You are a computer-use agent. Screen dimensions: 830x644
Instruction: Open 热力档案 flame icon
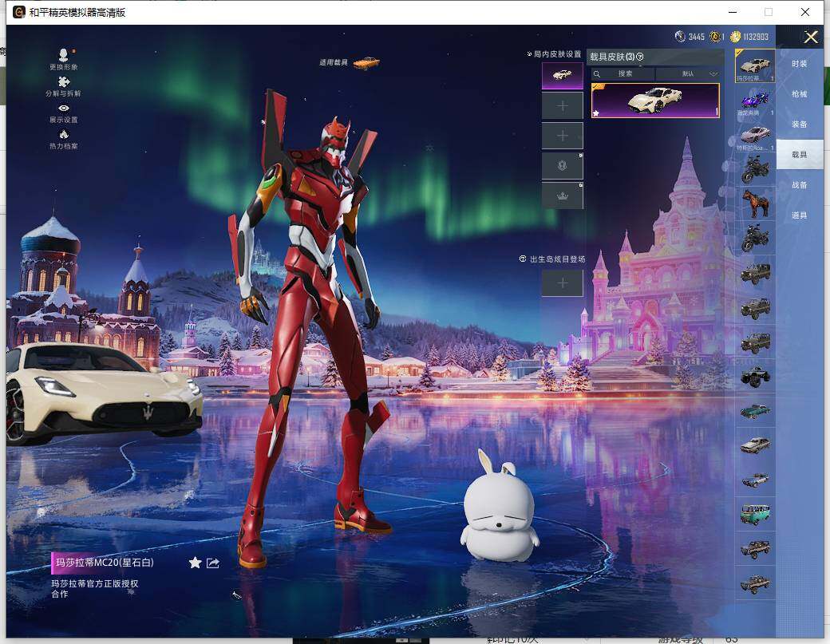pos(64,134)
